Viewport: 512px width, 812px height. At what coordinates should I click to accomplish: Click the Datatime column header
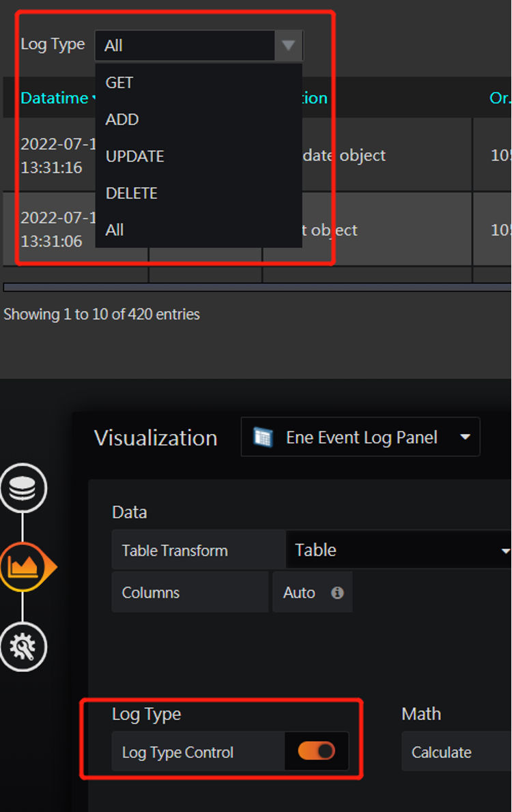pyautogui.click(x=55, y=98)
